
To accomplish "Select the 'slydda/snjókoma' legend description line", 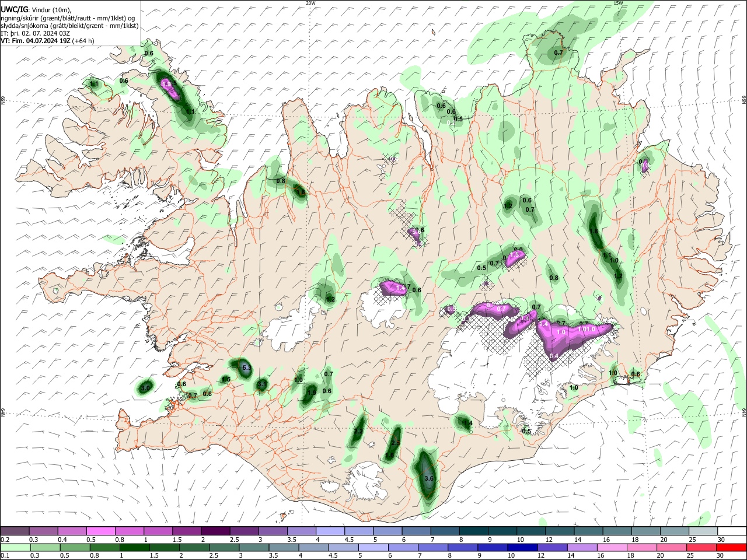I will coord(69,26).
